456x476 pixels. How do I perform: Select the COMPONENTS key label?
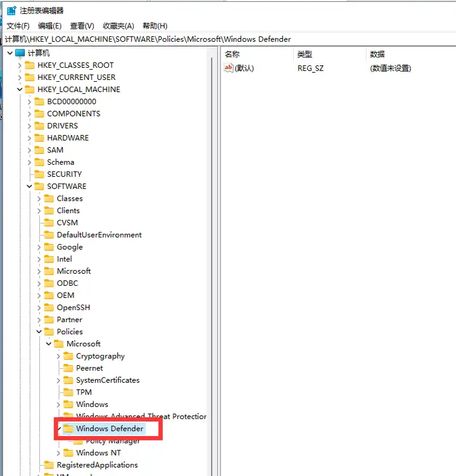(73, 114)
